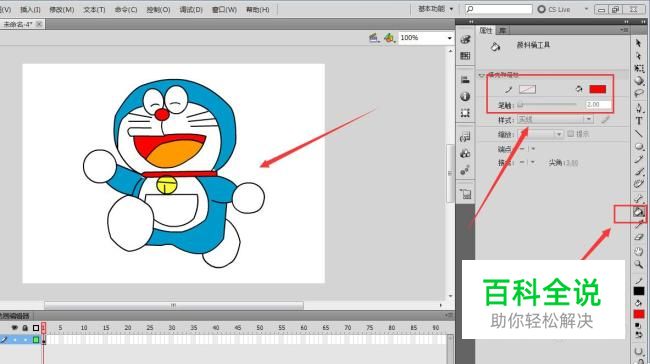Viewport: 650px width, 364px height.
Task: Select the Subselection tool
Action: click(x=638, y=56)
